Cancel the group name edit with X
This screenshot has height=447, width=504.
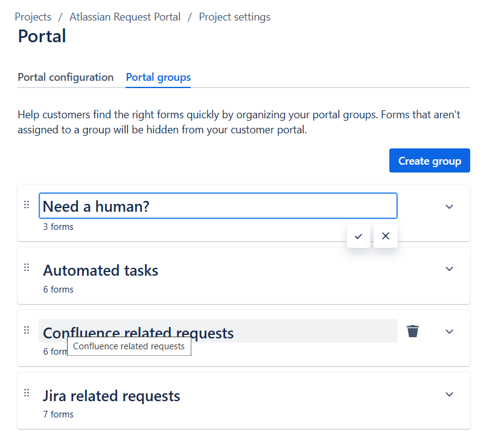(386, 236)
